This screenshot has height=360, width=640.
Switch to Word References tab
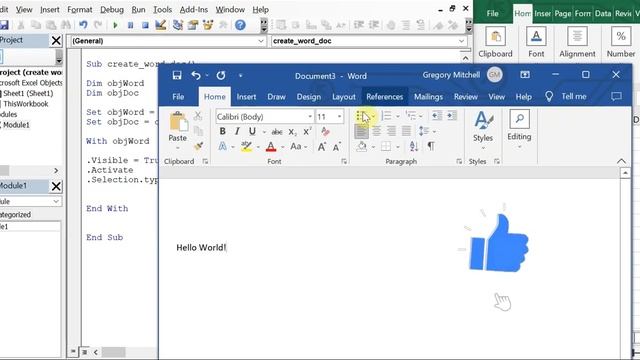[x=384, y=97]
